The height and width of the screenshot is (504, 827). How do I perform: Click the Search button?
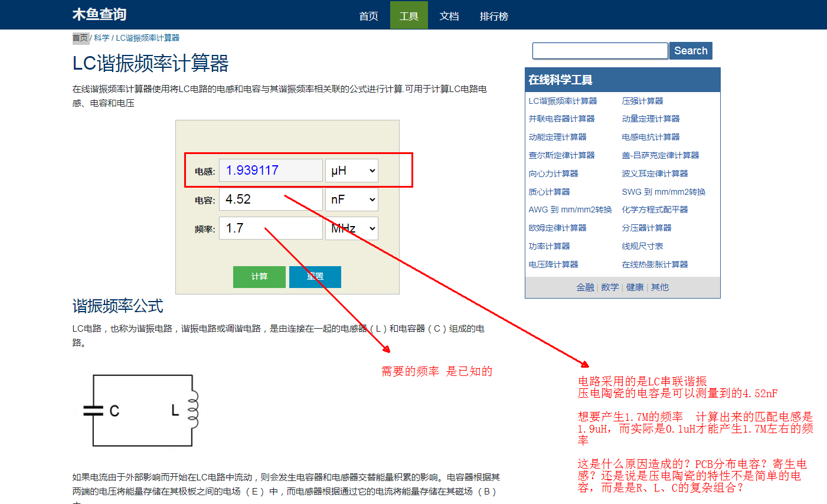(691, 51)
